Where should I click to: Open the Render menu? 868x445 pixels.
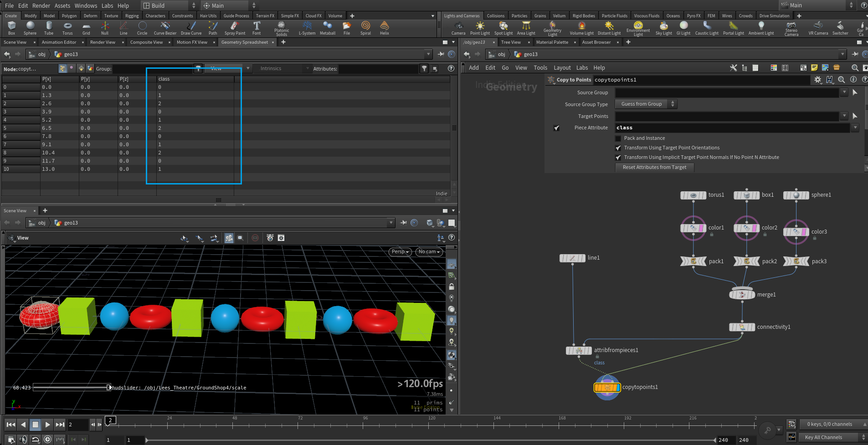[41, 5]
